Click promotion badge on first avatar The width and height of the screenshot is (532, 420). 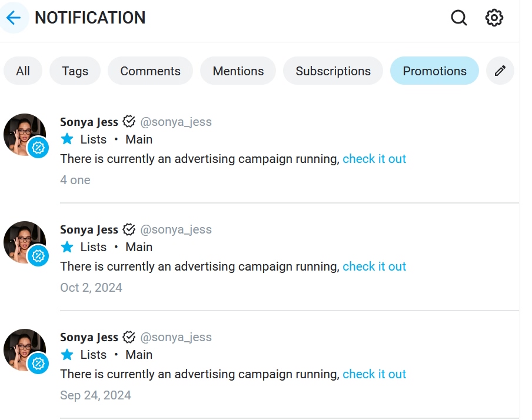coord(38,148)
